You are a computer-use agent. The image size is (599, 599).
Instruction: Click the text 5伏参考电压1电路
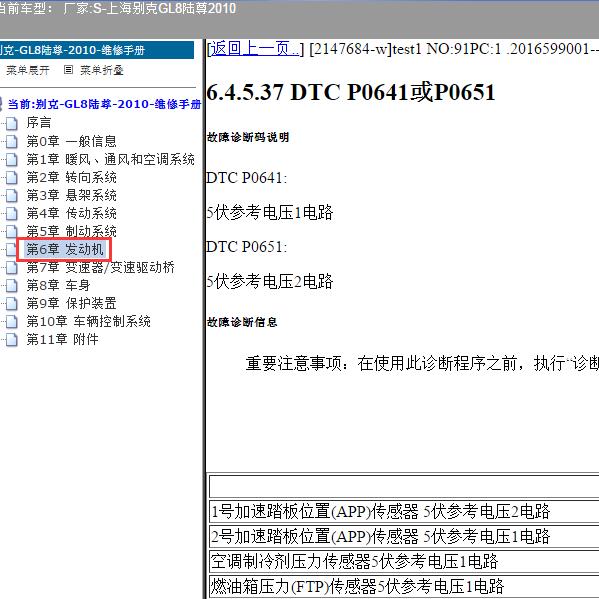pos(270,212)
